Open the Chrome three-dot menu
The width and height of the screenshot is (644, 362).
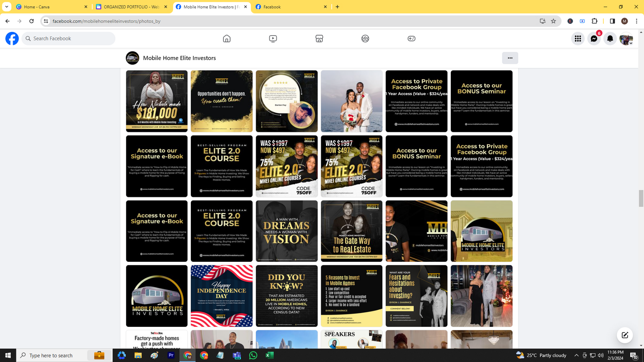pyautogui.click(x=636, y=21)
